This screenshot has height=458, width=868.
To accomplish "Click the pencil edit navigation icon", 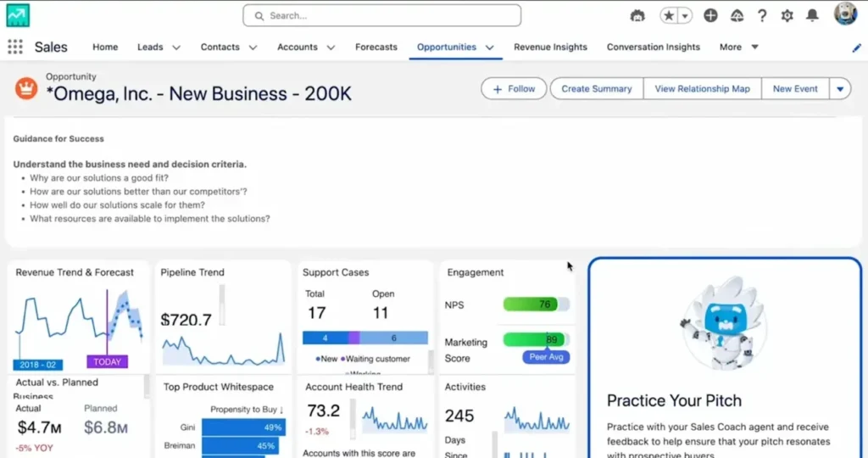I will tap(856, 47).
